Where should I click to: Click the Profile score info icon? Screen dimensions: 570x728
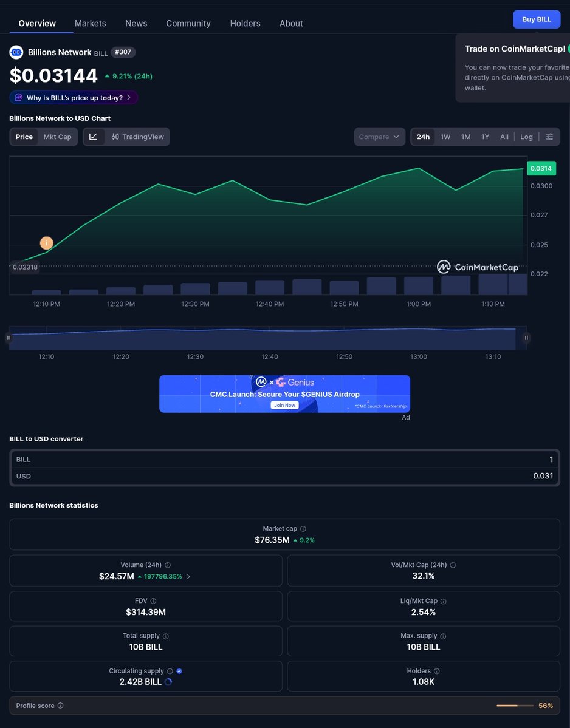point(60,706)
